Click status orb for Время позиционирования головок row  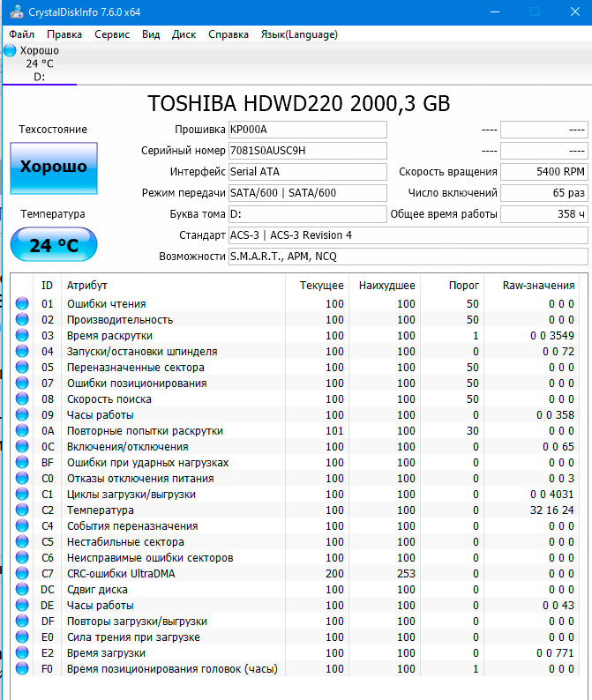coord(22,668)
